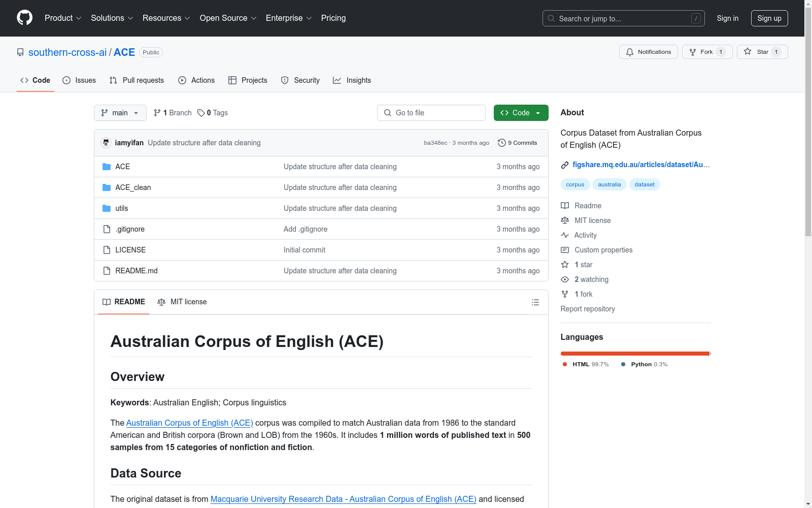
Task: Open the Insights tab
Action: [352, 80]
